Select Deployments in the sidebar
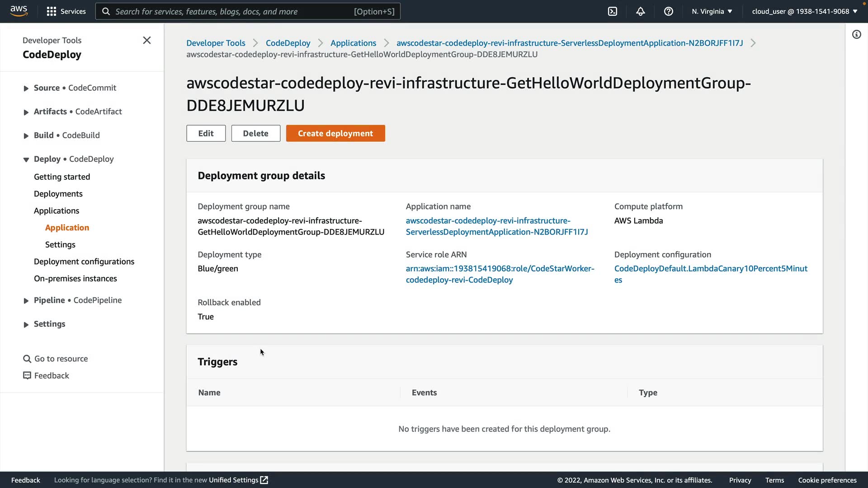This screenshot has width=868, height=488. [58, 194]
